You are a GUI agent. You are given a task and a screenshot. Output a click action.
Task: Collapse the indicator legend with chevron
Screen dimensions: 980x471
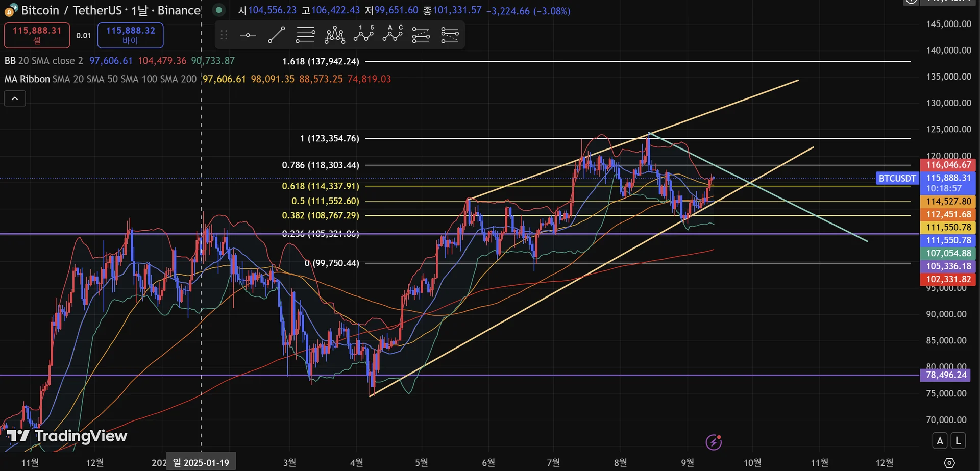(15, 98)
